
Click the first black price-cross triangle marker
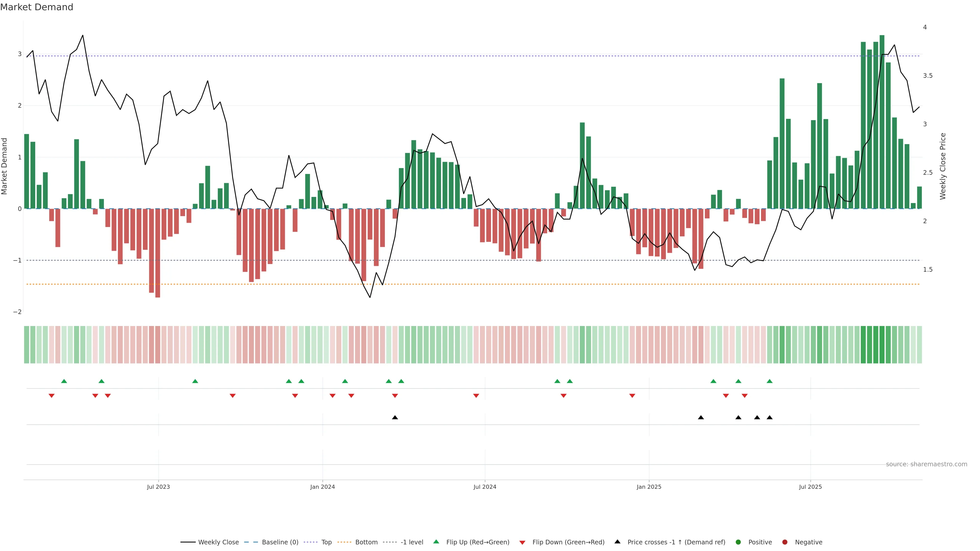[395, 418]
